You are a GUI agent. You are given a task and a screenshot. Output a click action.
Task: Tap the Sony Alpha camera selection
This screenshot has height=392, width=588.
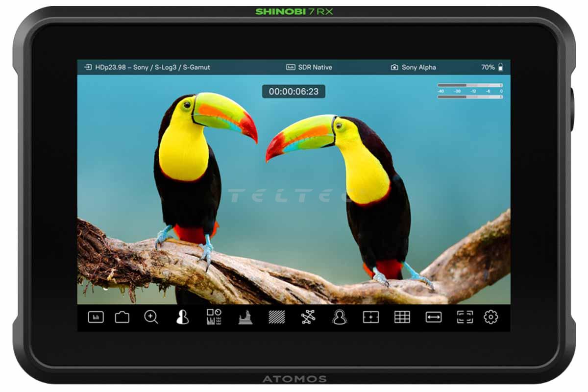point(413,67)
